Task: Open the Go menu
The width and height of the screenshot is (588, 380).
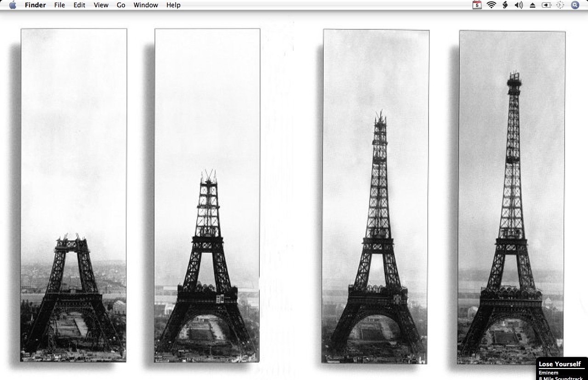Action: (121, 5)
